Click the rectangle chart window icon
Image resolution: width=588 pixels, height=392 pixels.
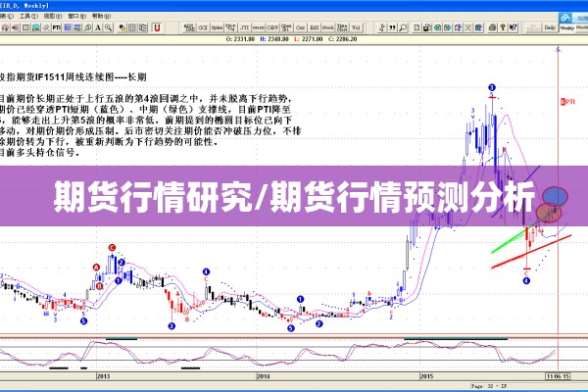click(25, 27)
